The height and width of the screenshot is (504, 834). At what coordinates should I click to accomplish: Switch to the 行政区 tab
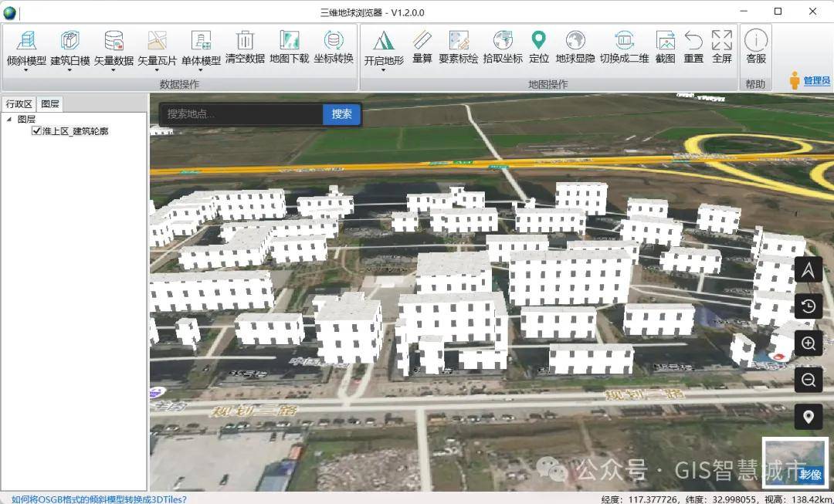click(19, 104)
